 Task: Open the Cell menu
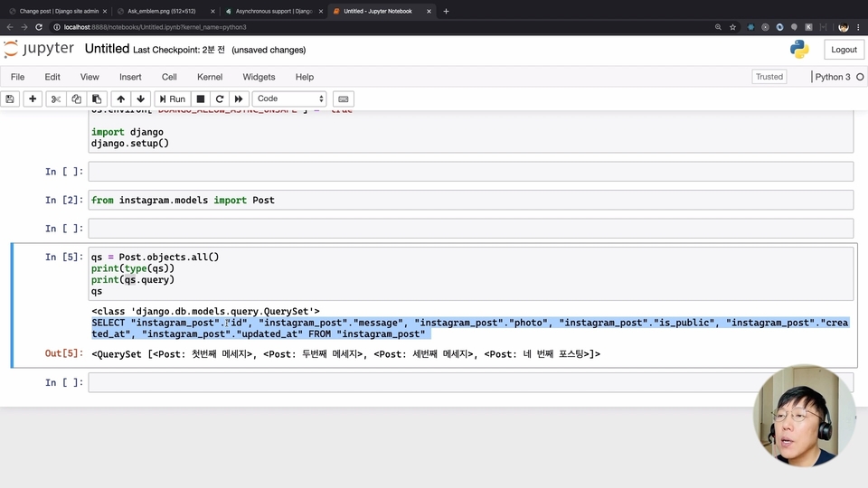[x=169, y=77]
